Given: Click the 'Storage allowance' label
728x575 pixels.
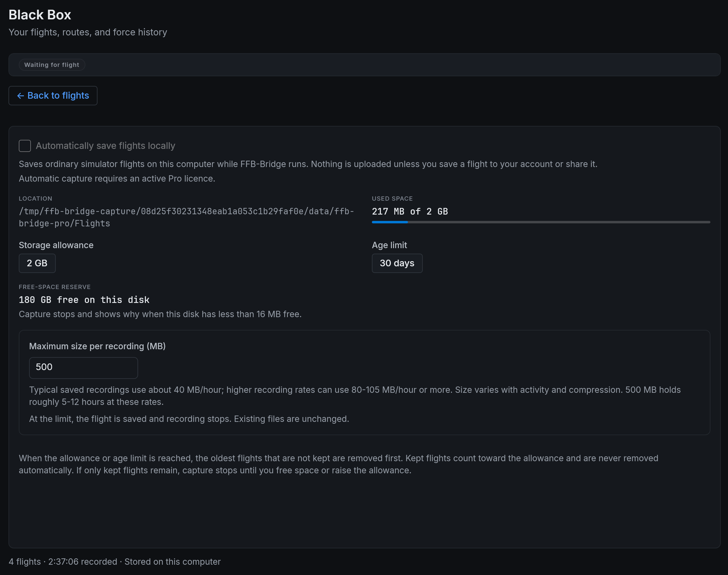Looking at the screenshot, I should point(56,245).
